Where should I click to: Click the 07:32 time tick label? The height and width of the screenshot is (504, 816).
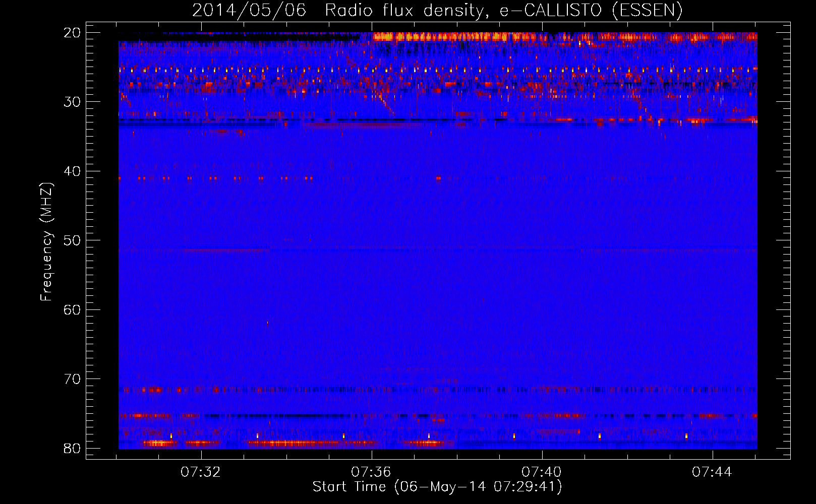point(201,472)
